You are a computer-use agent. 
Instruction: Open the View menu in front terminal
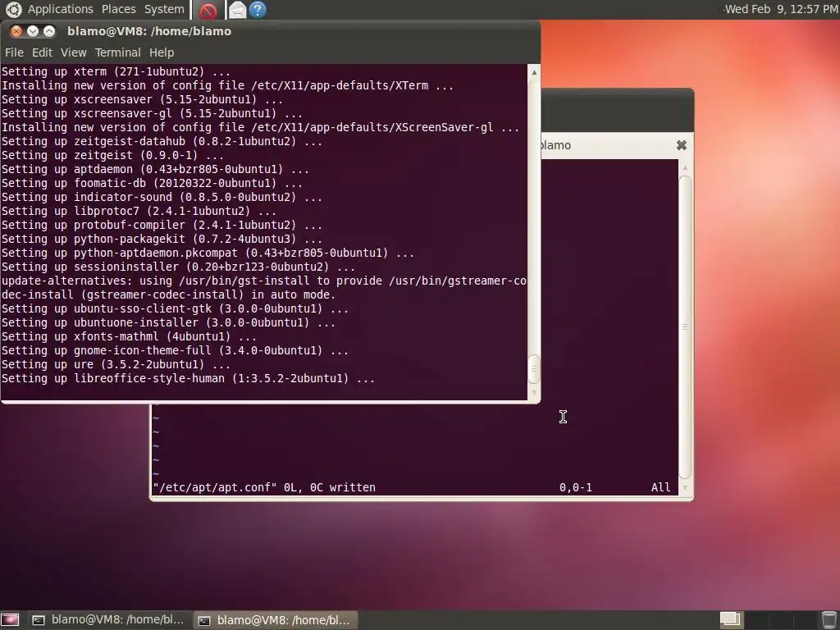(73, 52)
